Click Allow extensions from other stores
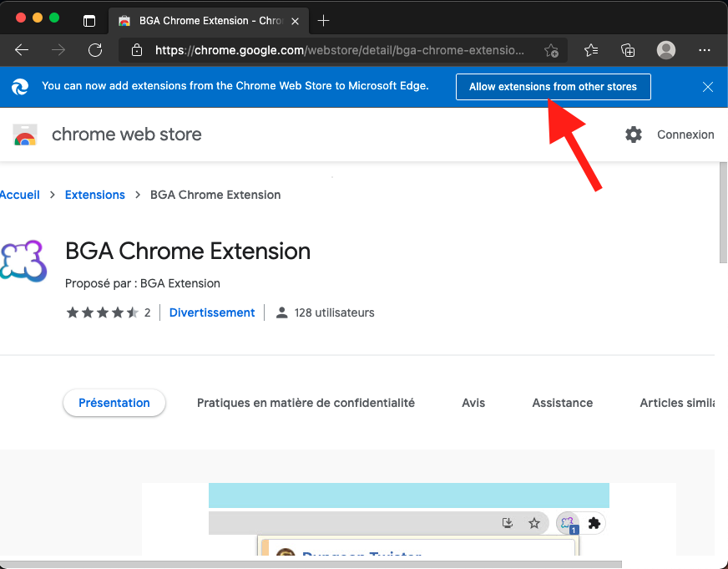This screenshot has width=728, height=569. point(553,87)
